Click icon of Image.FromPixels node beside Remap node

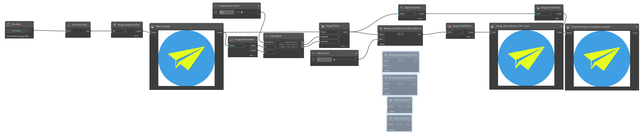[449, 26]
